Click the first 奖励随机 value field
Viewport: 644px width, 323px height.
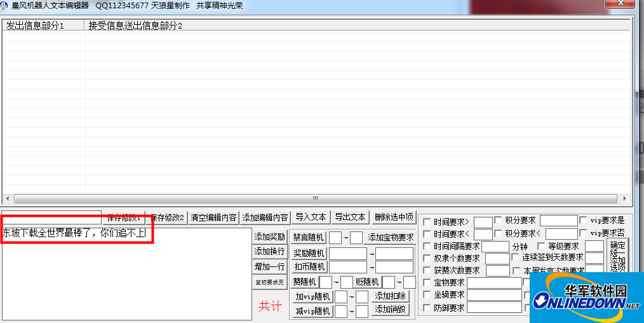(x=348, y=254)
